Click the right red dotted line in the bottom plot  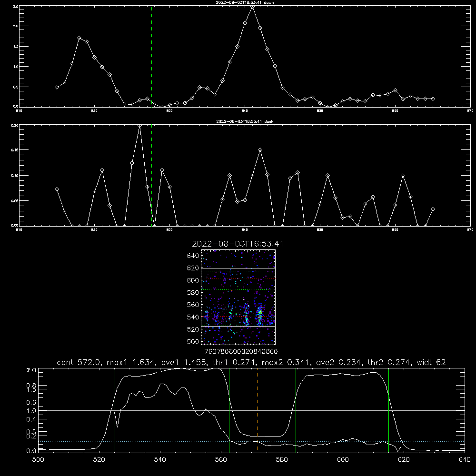point(352,410)
